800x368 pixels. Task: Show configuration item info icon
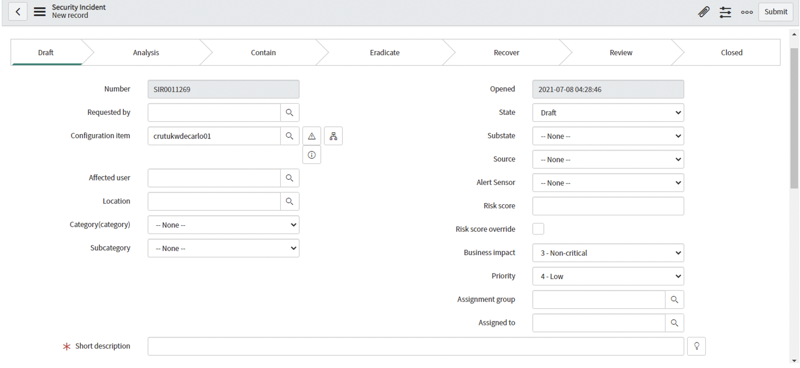(312, 155)
